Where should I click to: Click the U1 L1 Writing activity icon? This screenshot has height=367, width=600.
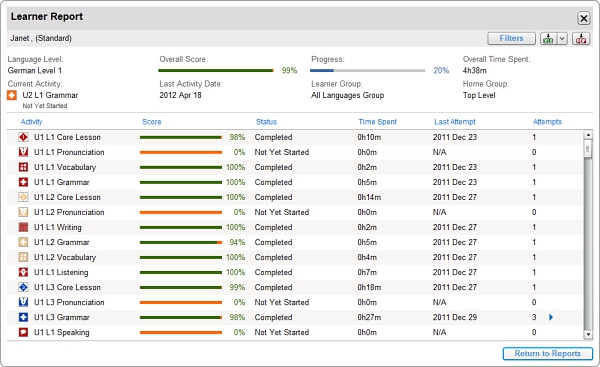[23, 227]
